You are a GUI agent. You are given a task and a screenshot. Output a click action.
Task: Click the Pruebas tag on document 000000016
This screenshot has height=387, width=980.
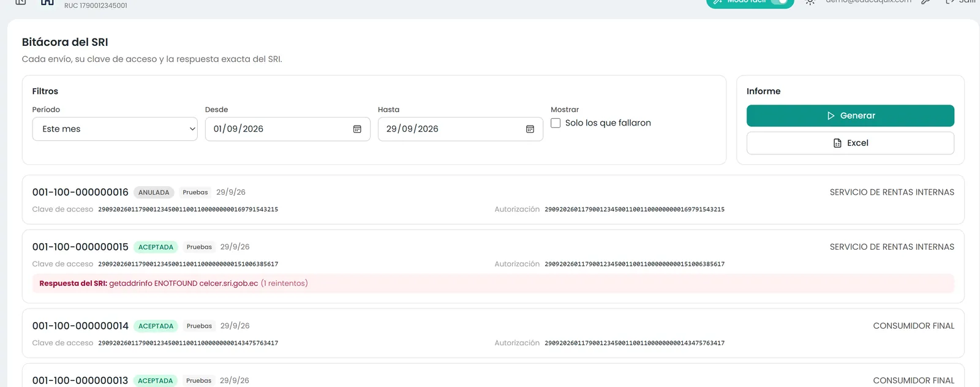pyautogui.click(x=195, y=192)
